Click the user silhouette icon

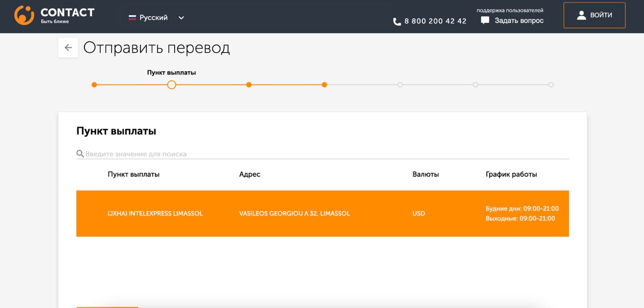pyautogui.click(x=581, y=15)
